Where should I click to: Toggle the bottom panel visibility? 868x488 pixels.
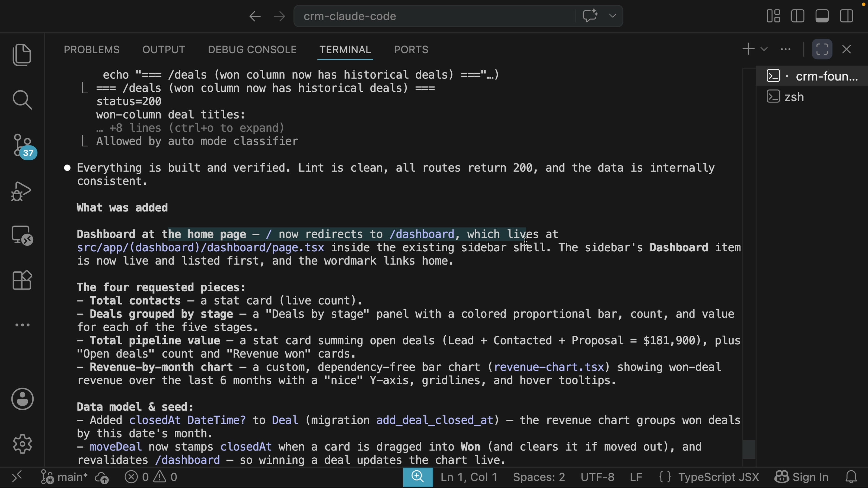click(822, 16)
